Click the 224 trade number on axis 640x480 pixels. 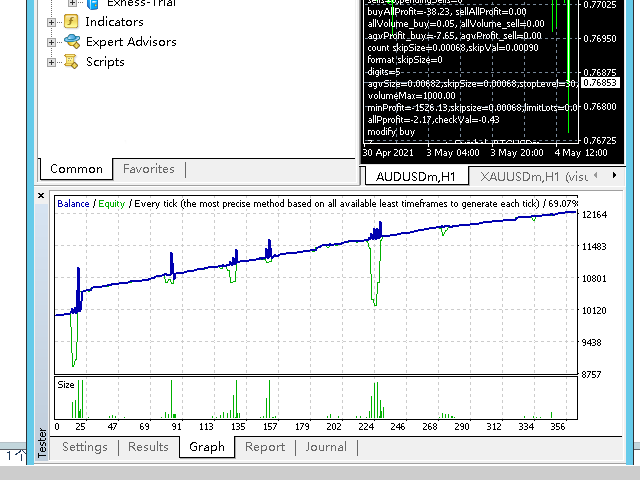pos(366,427)
